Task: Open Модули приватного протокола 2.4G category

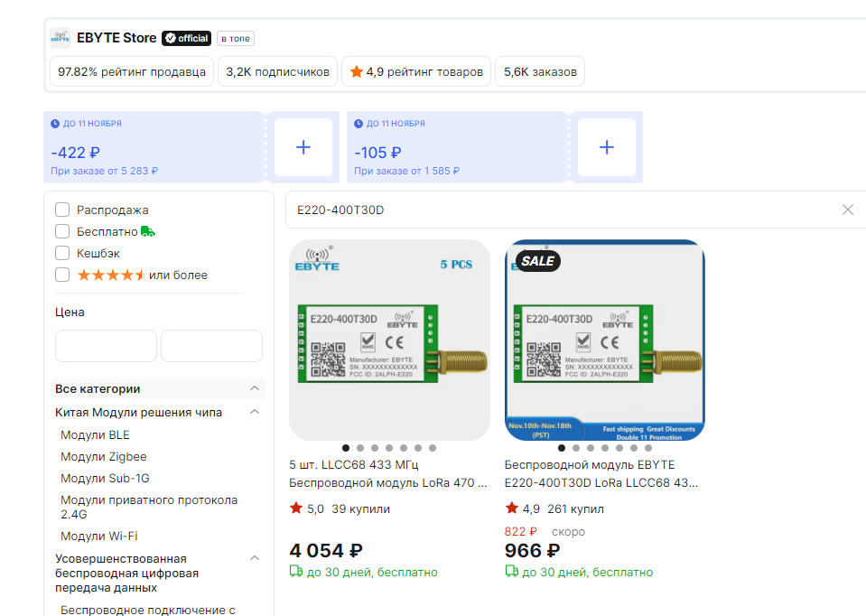Action: click(149, 507)
